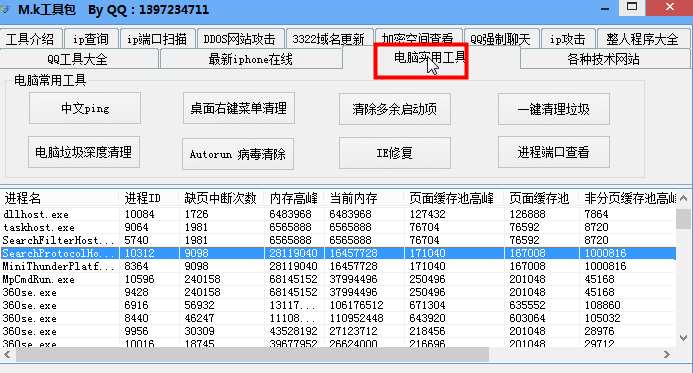The image size is (693, 373).
Task: Select the 电脑实用工具 tab
Action: click(431, 57)
